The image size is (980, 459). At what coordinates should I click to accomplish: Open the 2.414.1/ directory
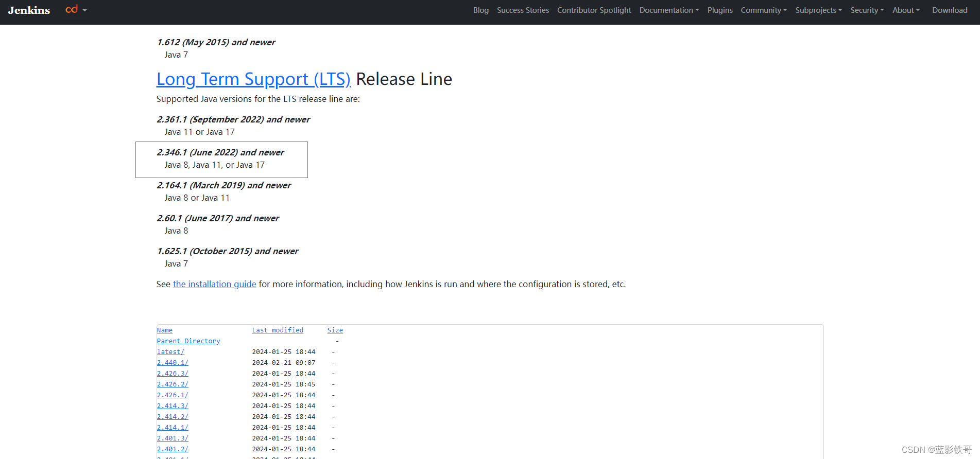coord(173,428)
